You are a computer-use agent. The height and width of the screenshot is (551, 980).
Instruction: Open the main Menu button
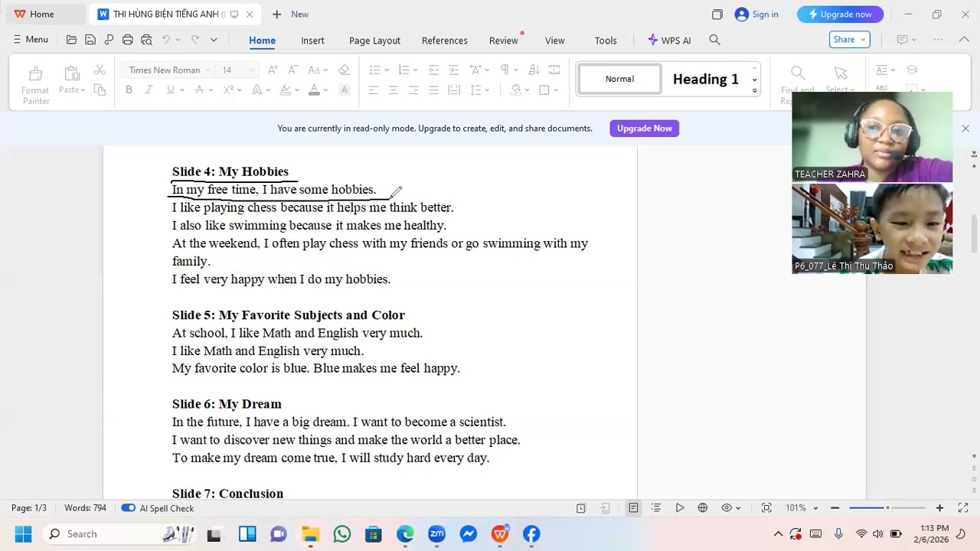[31, 40]
